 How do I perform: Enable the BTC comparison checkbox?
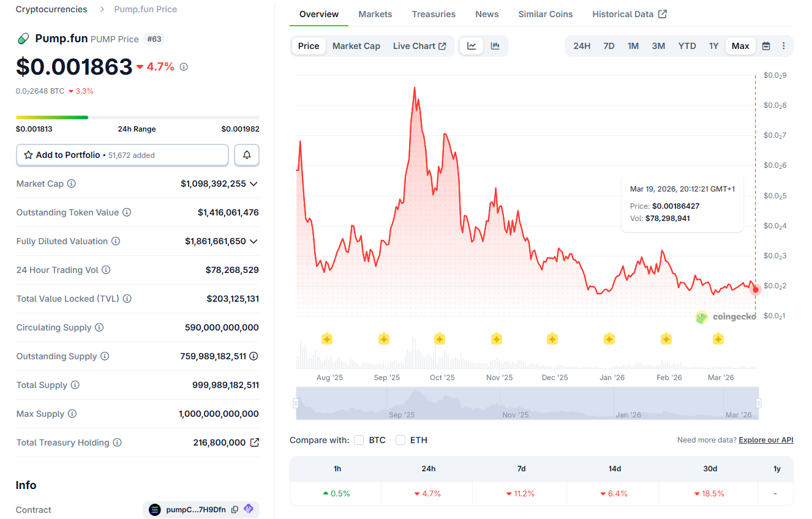[359, 440]
